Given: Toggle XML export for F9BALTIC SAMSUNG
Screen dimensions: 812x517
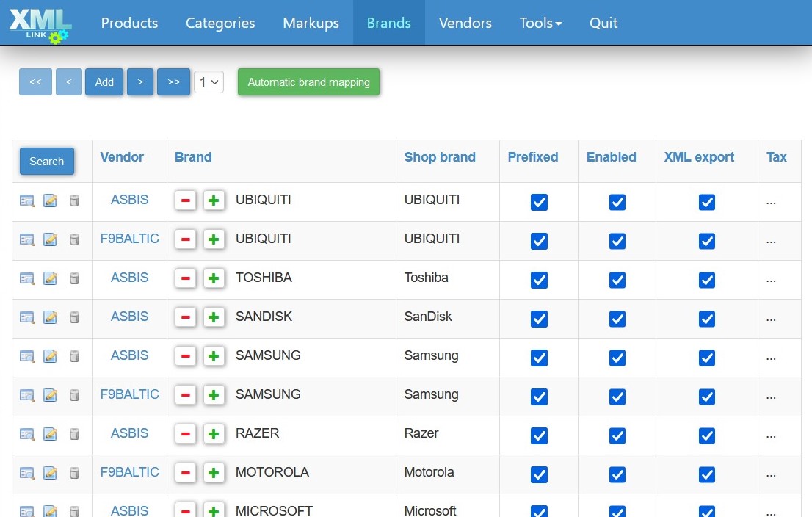Looking at the screenshot, I should pos(707,397).
